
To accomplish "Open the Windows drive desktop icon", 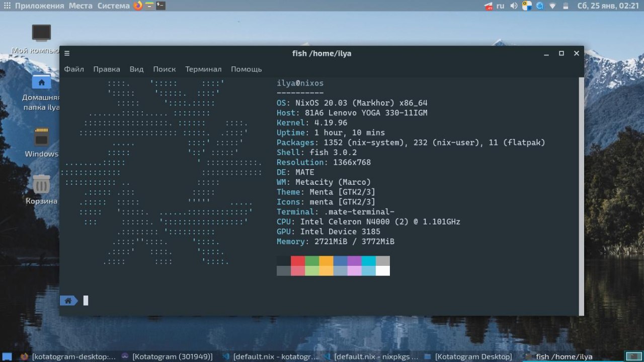I will pos(41,142).
